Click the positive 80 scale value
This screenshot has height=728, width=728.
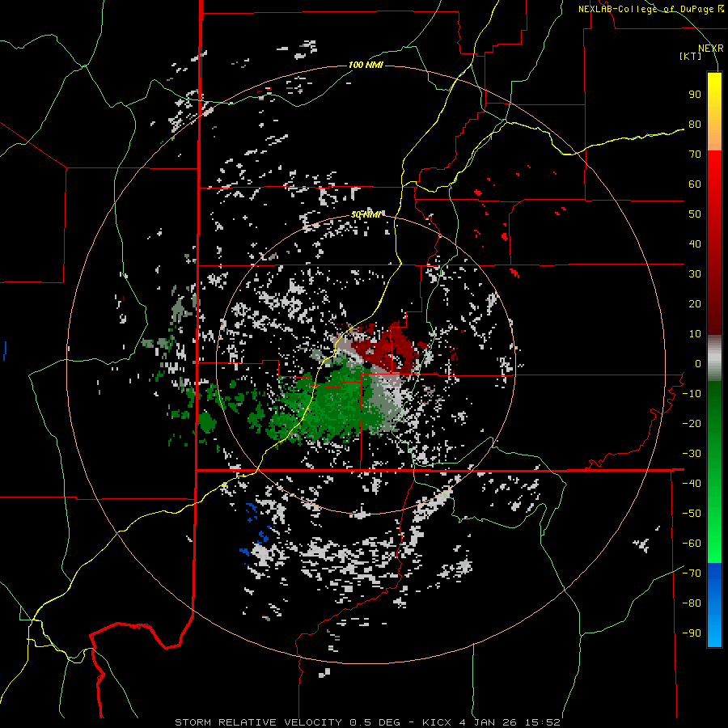(x=695, y=125)
